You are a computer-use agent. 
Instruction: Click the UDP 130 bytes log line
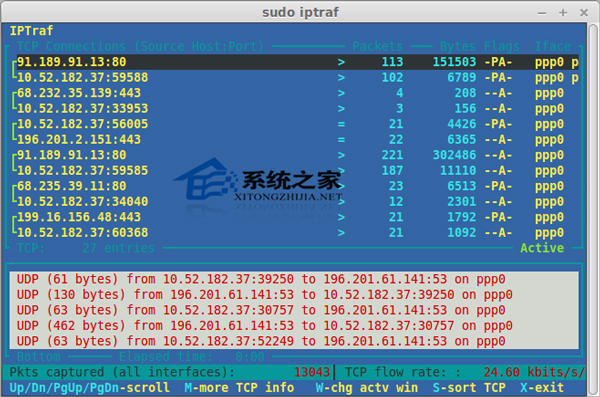point(265,295)
